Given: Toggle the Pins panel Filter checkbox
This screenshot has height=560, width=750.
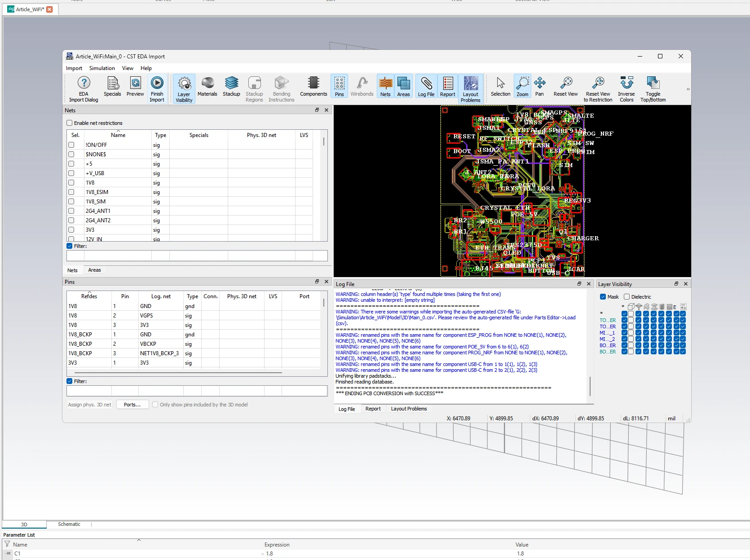Looking at the screenshot, I should pyautogui.click(x=69, y=381).
